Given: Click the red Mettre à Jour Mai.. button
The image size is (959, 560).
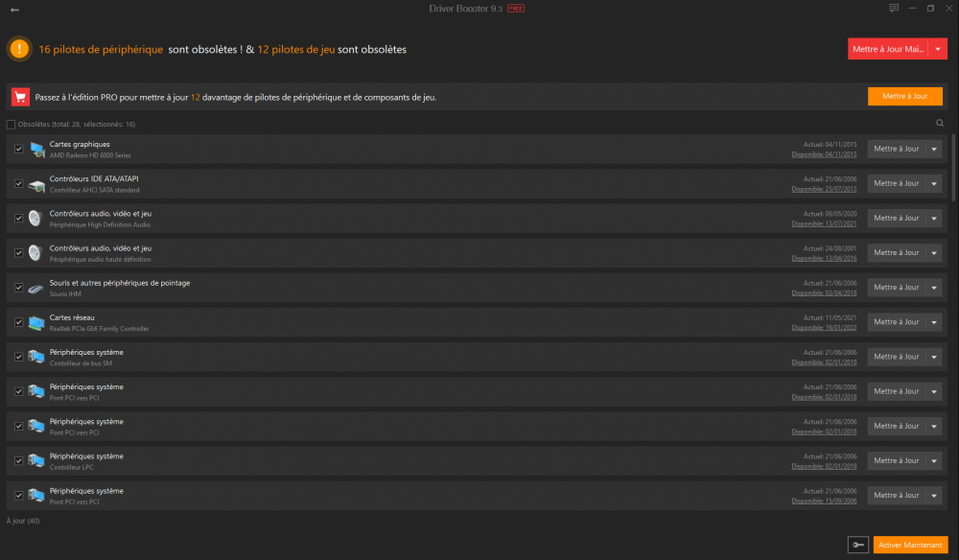Looking at the screenshot, I should coord(888,49).
